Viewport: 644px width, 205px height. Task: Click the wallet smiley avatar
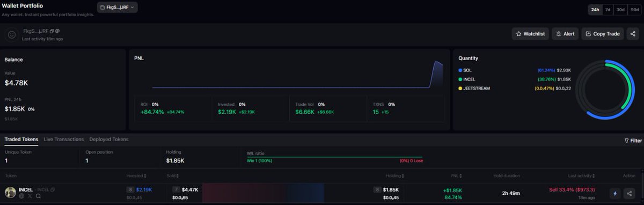pyautogui.click(x=11, y=35)
